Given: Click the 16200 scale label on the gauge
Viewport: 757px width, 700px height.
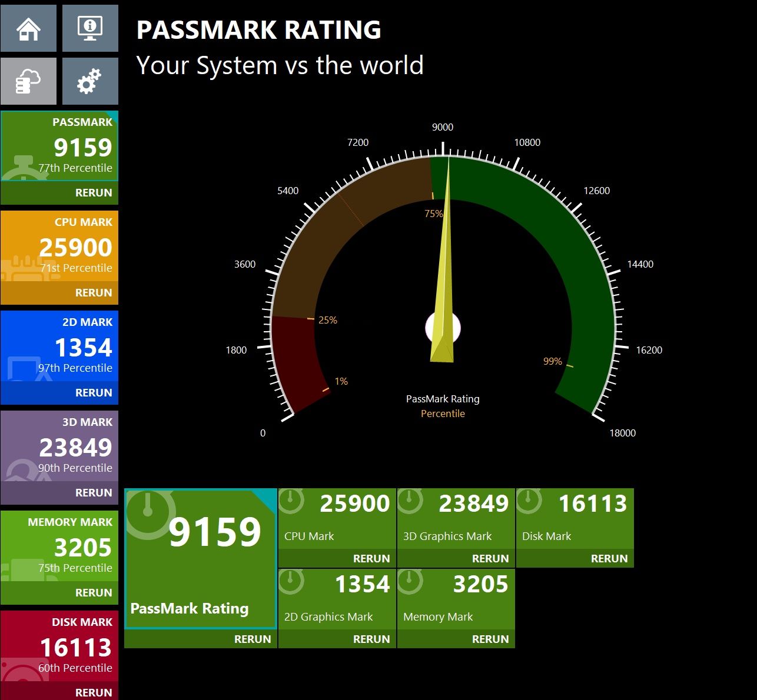Looking at the screenshot, I should [649, 350].
